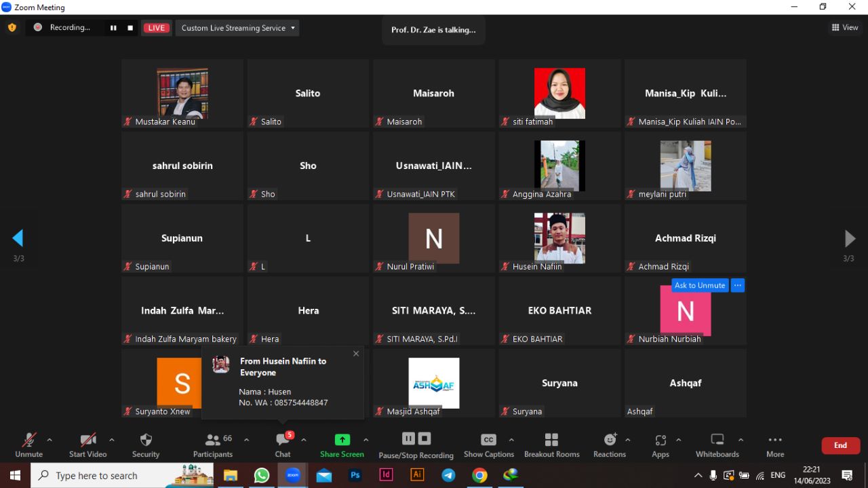
Task: Expand audio options arrow next to Unmute
Action: [x=50, y=440]
